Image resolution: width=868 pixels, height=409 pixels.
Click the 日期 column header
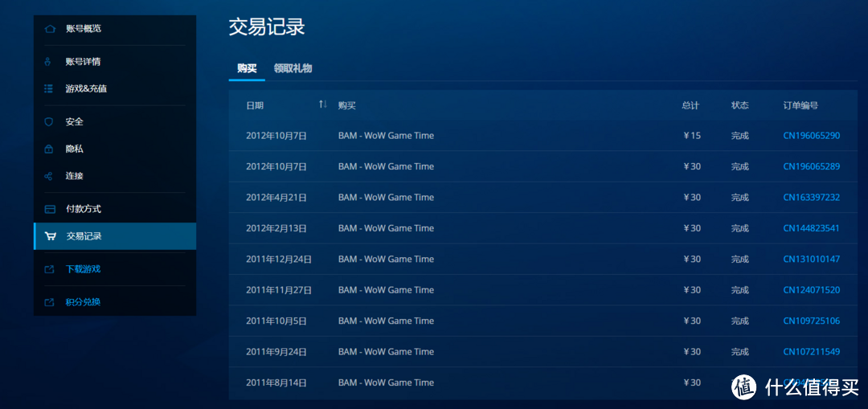click(x=255, y=105)
